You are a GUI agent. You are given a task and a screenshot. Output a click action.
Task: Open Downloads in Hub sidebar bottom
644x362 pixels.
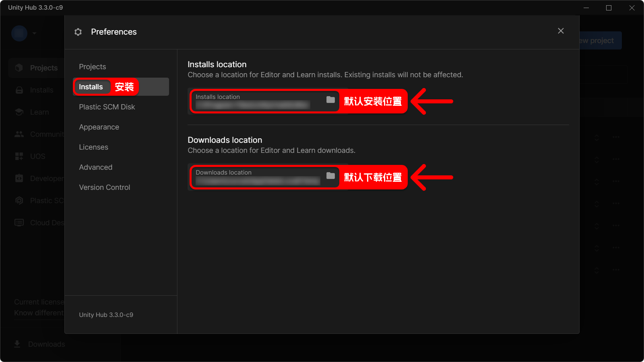(x=39, y=344)
